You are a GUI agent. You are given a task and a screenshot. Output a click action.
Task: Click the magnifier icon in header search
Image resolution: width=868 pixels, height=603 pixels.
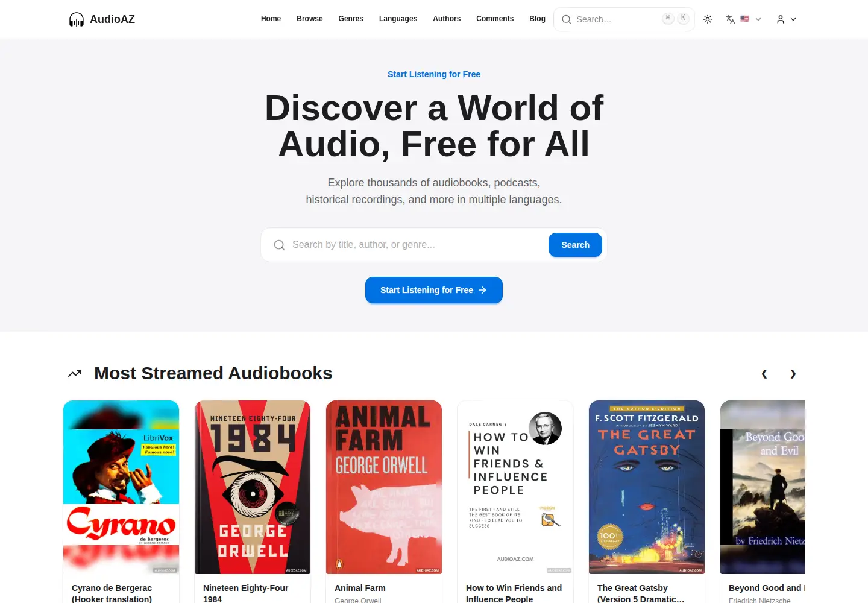pyautogui.click(x=567, y=19)
